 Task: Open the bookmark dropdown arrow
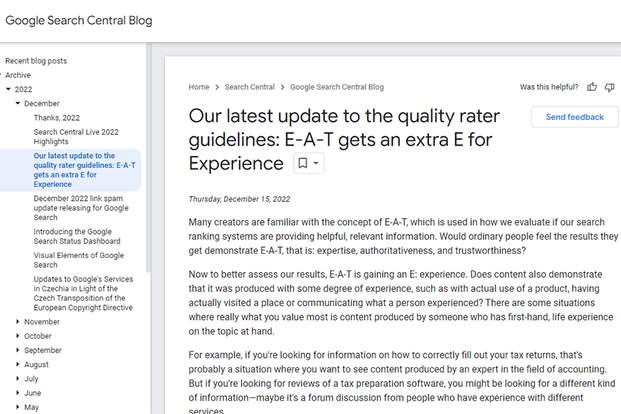click(x=316, y=163)
